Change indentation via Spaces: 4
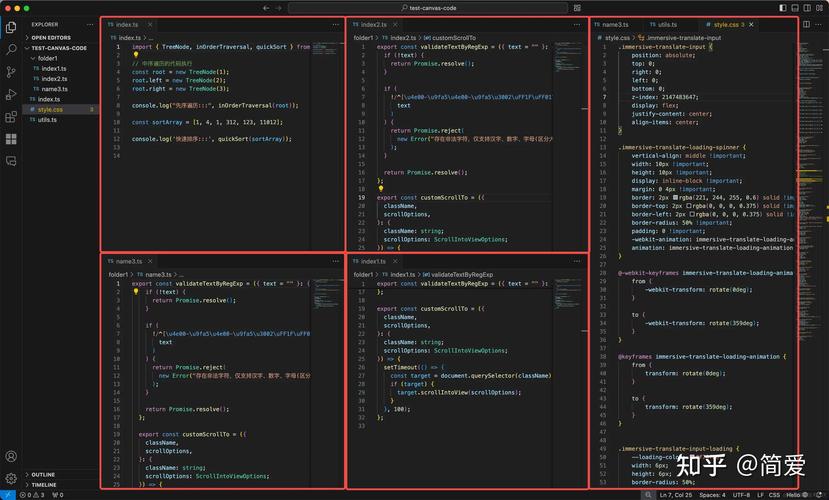Image resolution: width=829 pixels, height=500 pixels. pyautogui.click(x=712, y=495)
